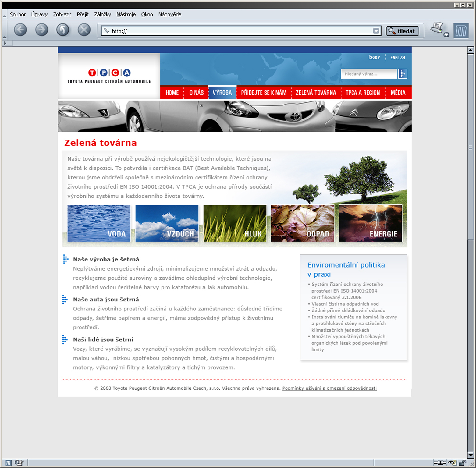This screenshot has width=476, height=468.
Task: Go to the HOME page tab
Action: pyautogui.click(x=172, y=93)
